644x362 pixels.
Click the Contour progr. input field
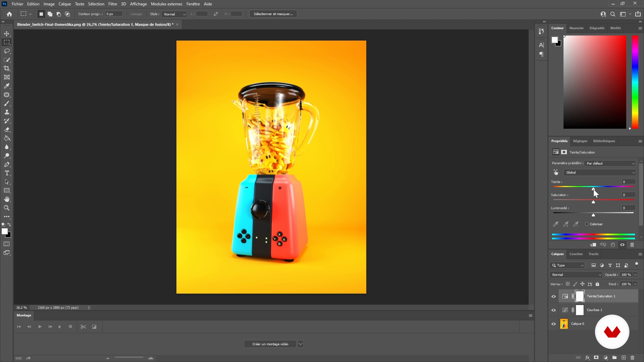[114, 14]
